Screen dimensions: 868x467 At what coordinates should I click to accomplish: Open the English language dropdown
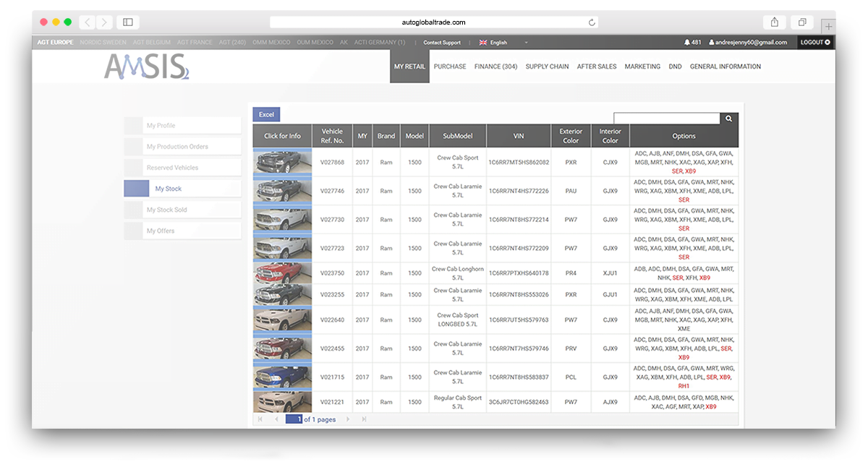(503, 43)
